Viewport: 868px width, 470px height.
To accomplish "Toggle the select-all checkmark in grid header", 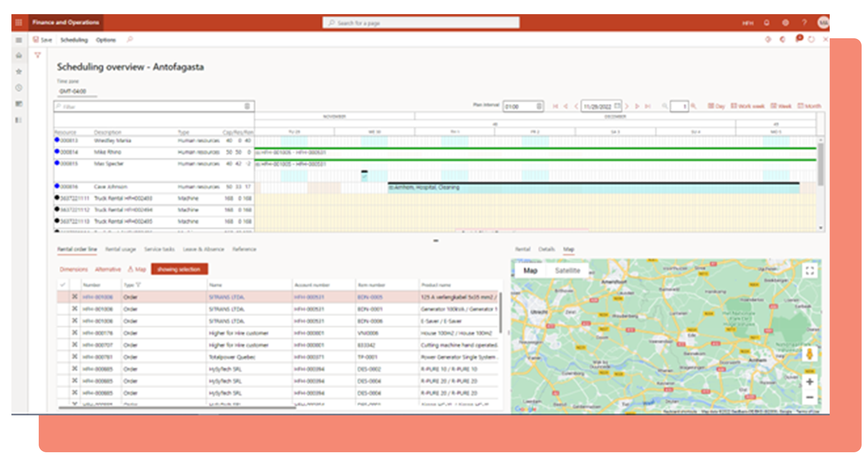I will pyautogui.click(x=63, y=285).
